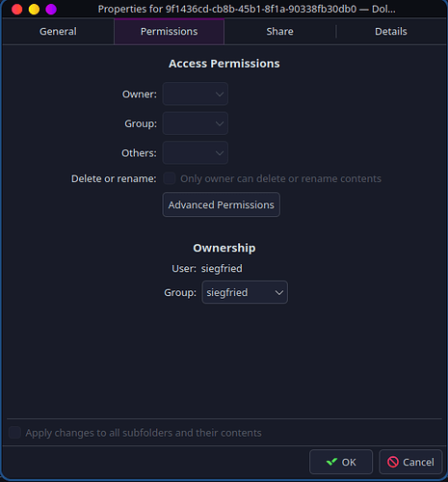Screen dimensions: 448x482
Task: Open the Advanced Permissions dialog
Action: coord(222,204)
